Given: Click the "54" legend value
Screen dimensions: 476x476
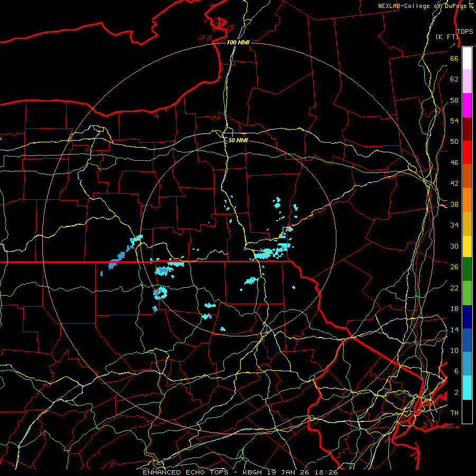Looking at the screenshot, I should pos(454,121).
